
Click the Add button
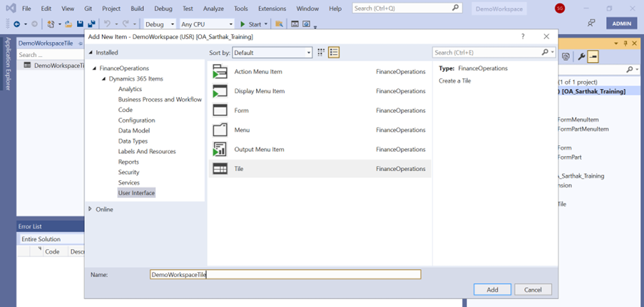(x=492, y=289)
